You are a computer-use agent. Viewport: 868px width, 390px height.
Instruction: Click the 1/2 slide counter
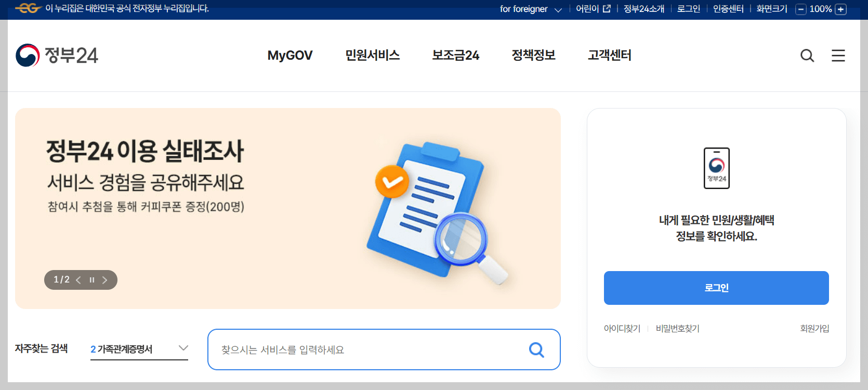61,280
